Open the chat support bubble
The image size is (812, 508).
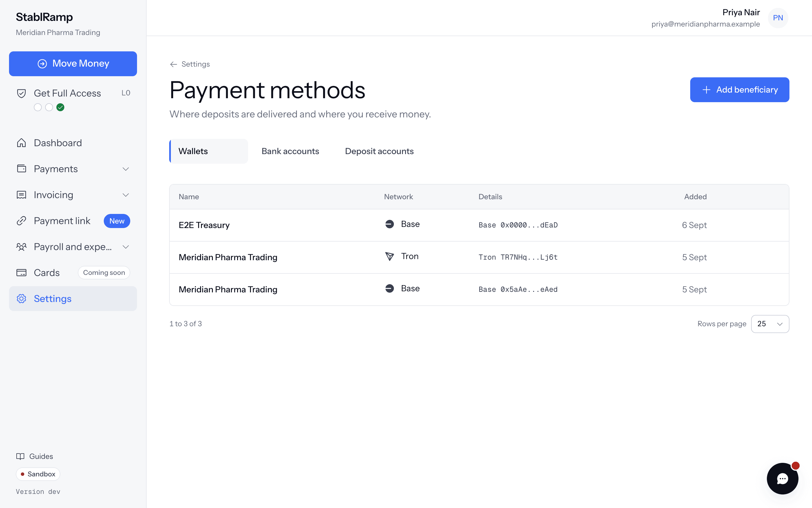coord(782,478)
